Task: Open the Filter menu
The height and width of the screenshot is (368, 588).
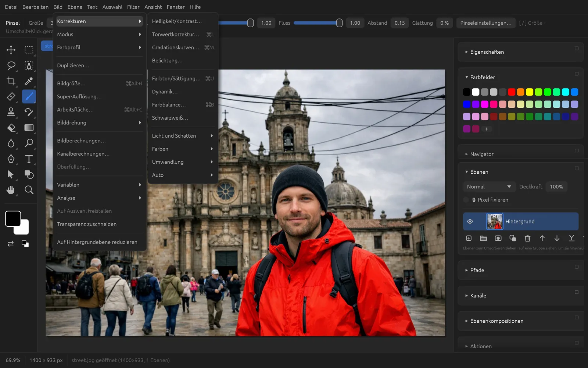Action: pos(133,7)
